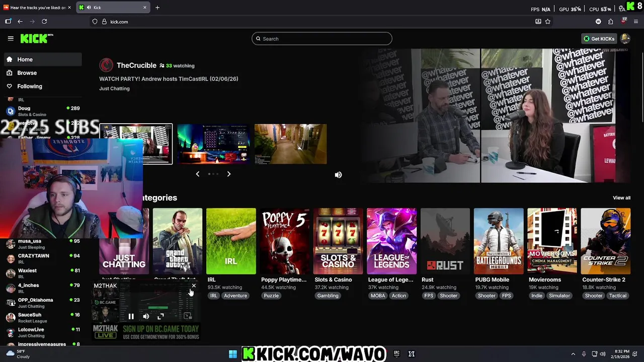Open musa_usa channel in sidebar
The height and width of the screenshot is (362, 644).
click(43, 244)
